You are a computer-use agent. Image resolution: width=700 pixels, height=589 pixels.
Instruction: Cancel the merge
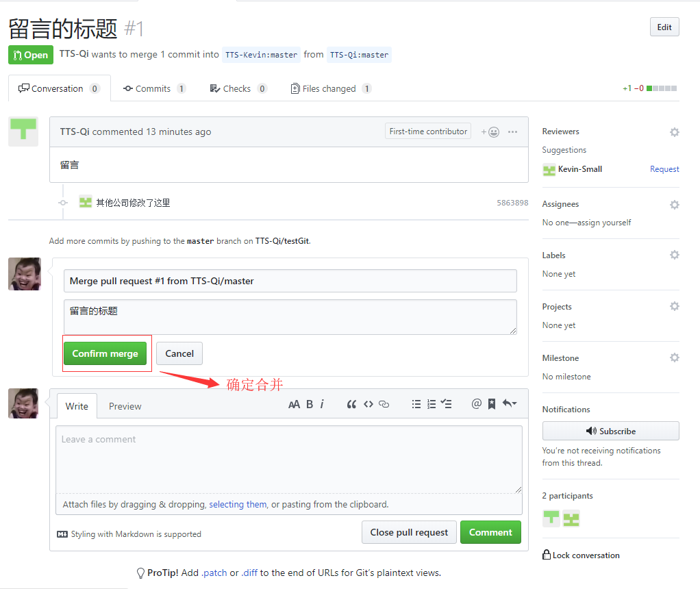click(179, 353)
